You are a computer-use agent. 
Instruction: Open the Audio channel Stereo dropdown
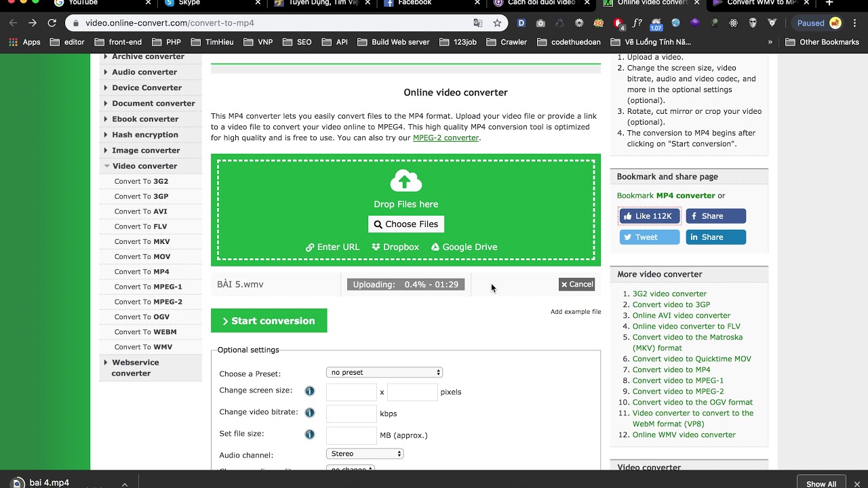click(x=365, y=453)
